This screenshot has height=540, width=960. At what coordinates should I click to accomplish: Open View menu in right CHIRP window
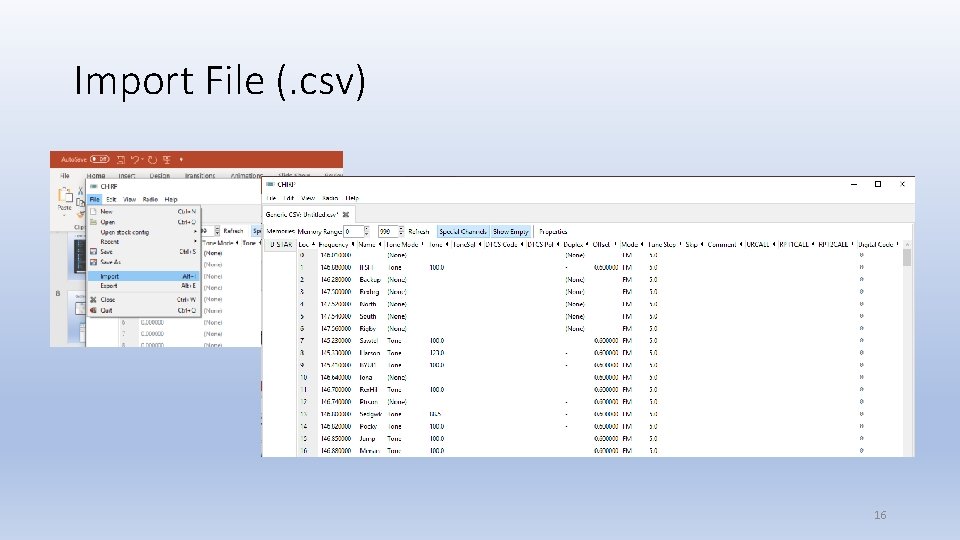click(x=308, y=198)
